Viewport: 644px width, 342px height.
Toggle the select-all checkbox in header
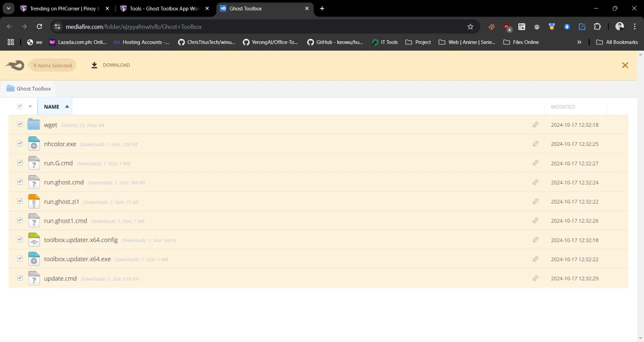(20, 106)
